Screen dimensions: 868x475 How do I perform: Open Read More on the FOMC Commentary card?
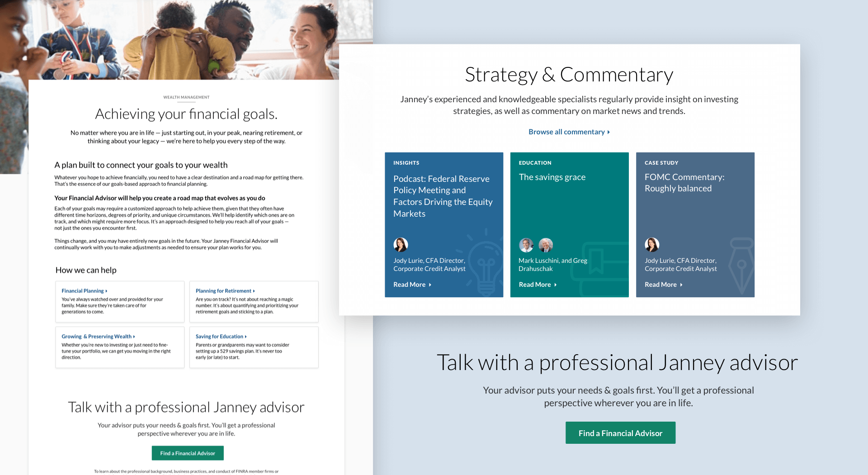(x=663, y=285)
